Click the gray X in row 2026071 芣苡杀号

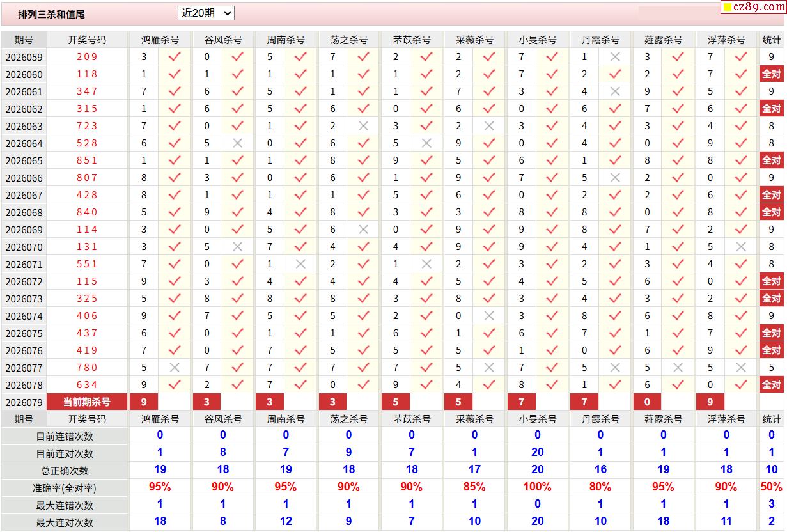click(426, 264)
